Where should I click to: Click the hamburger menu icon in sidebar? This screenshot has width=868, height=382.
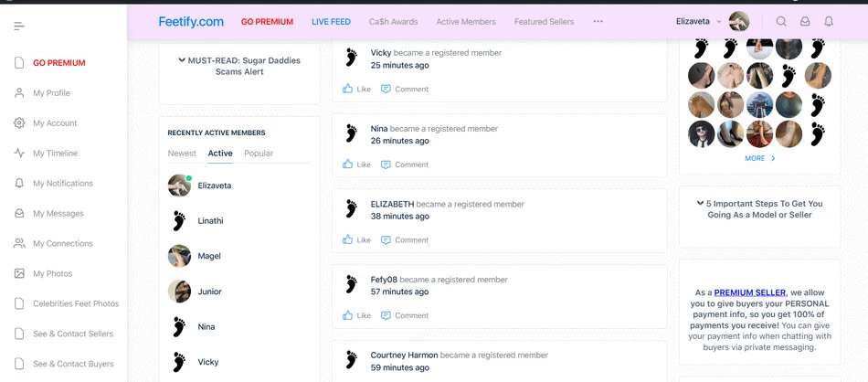[x=19, y=27]
